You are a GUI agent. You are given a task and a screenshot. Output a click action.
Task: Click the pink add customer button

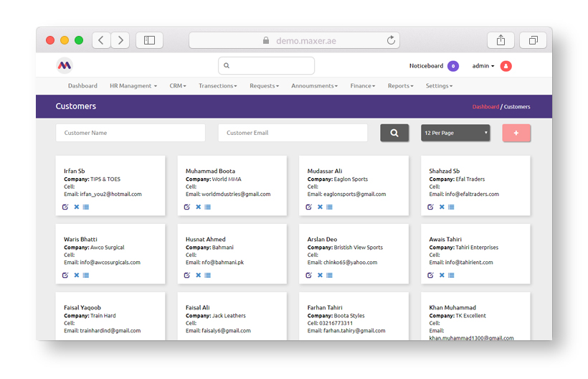(x=516, y=133)
